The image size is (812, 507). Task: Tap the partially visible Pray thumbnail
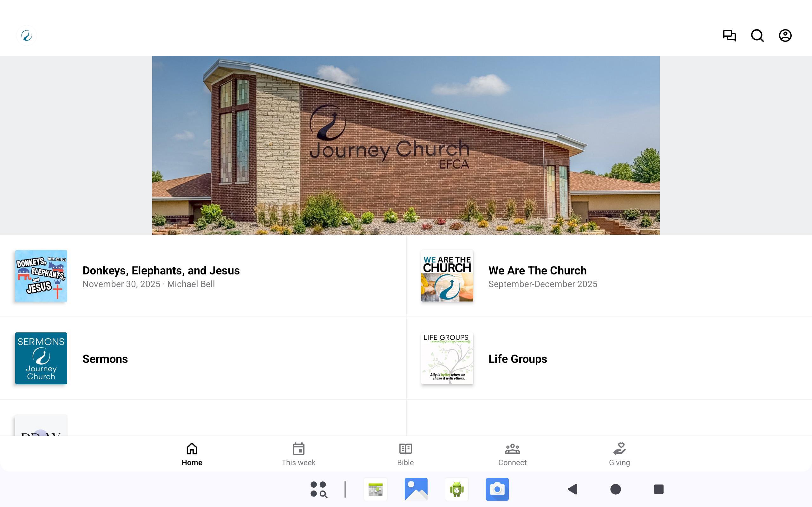pyautogui.click(x=41, y=425)
